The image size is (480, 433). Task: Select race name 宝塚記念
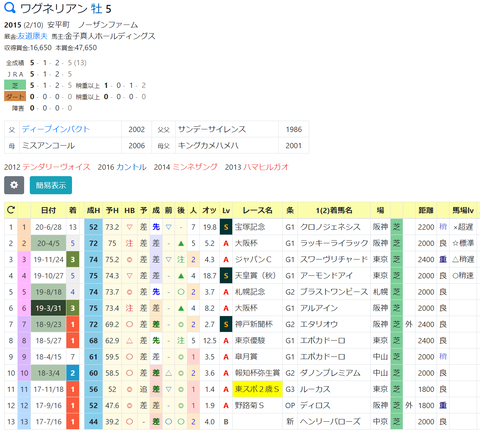(250, 227)
